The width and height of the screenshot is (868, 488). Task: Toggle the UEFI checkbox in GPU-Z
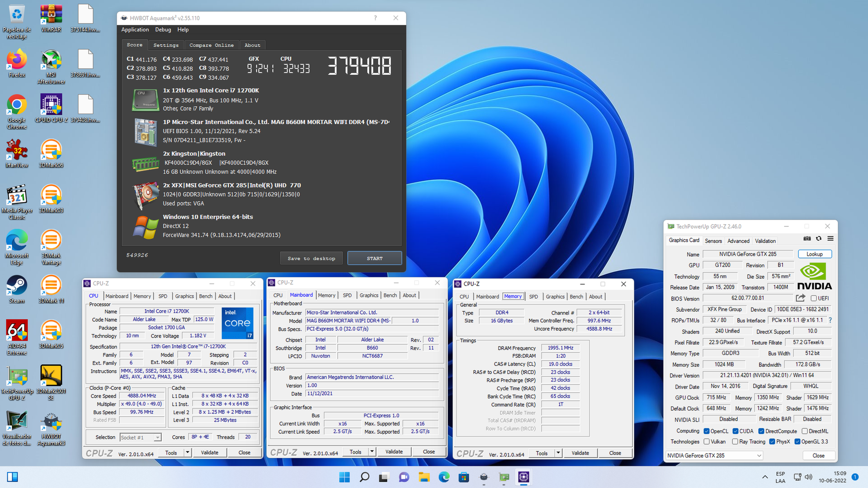click(x=814, y=298)
